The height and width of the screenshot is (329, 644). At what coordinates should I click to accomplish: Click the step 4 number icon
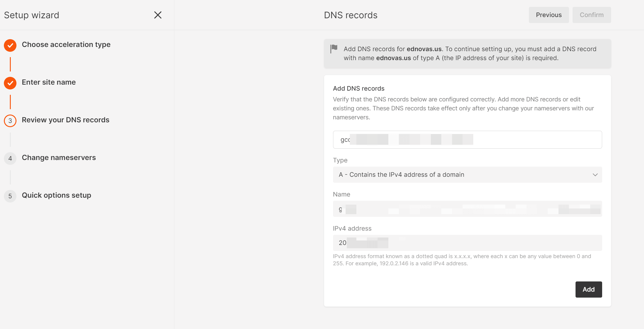[10, 158]
